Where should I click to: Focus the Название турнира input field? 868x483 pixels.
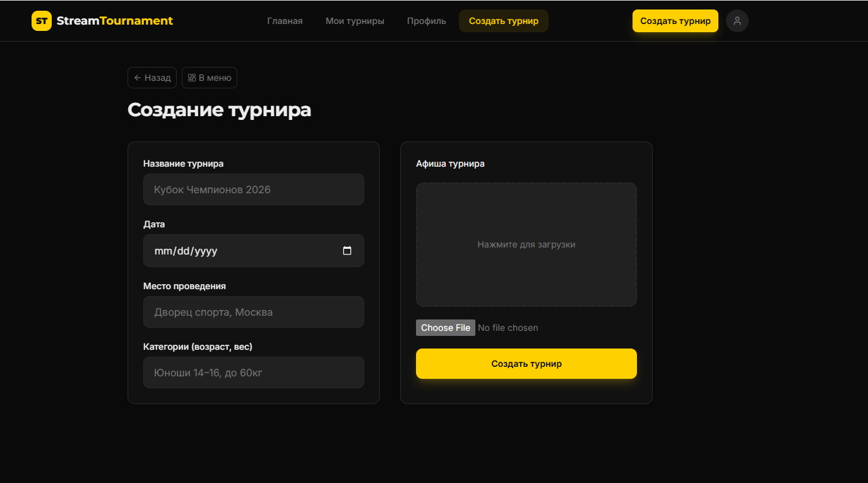(254, 189)
